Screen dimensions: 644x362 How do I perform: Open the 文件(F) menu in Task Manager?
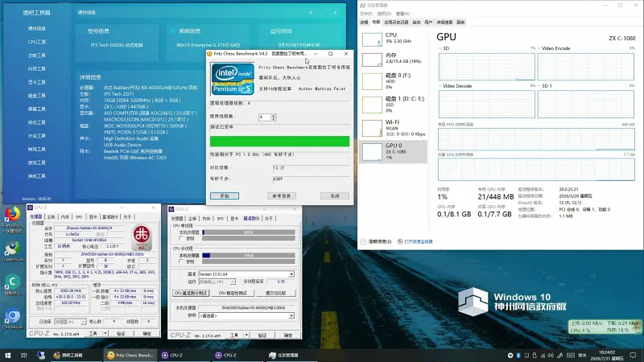366,14
